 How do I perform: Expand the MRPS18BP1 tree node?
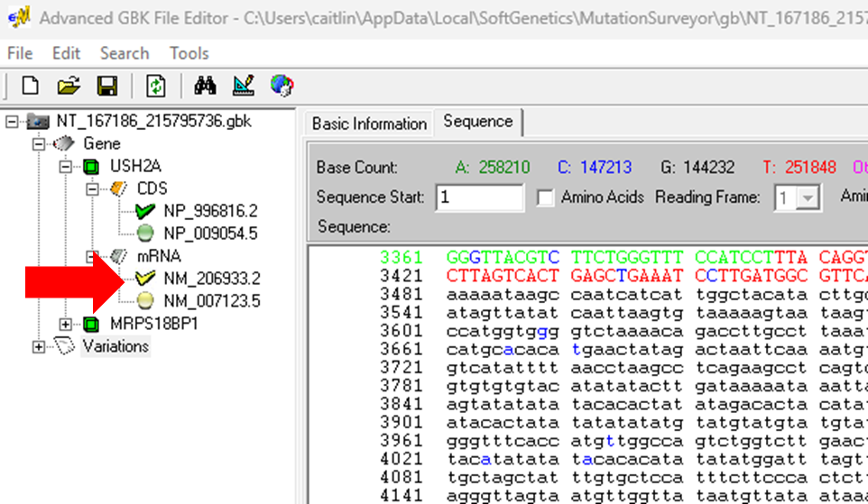tap(65, 325)
